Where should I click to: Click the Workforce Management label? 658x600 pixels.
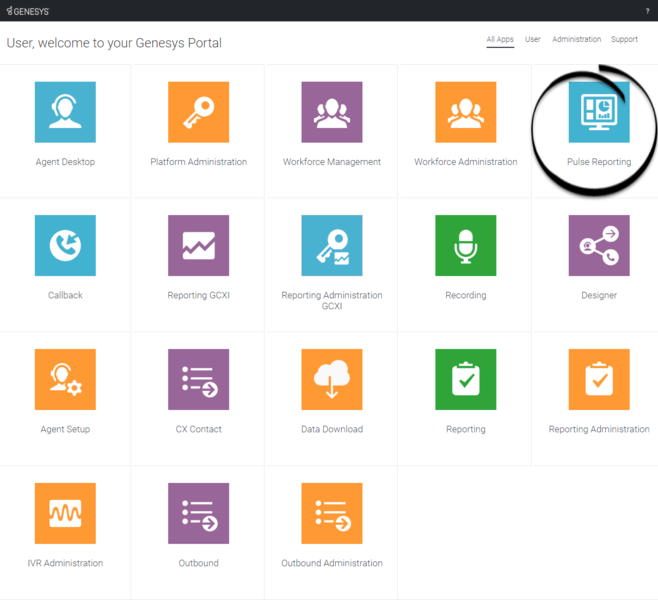[x=332, y=162]
